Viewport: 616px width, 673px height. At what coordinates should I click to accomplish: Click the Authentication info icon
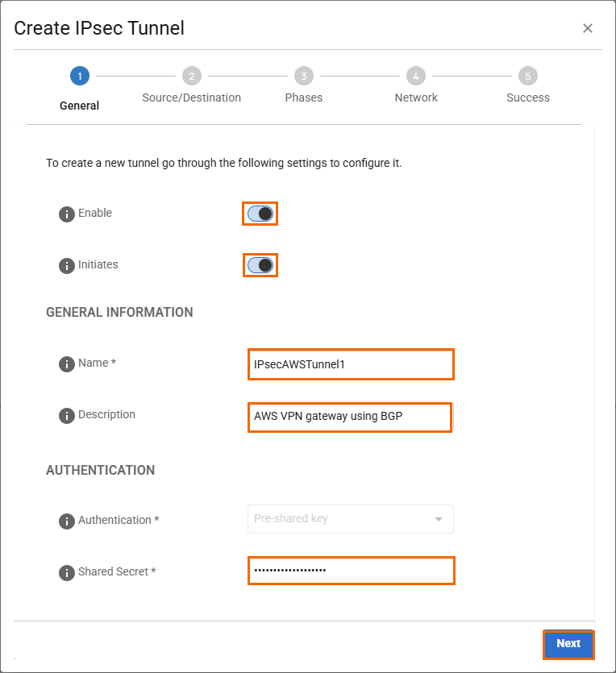coord(67,521)
